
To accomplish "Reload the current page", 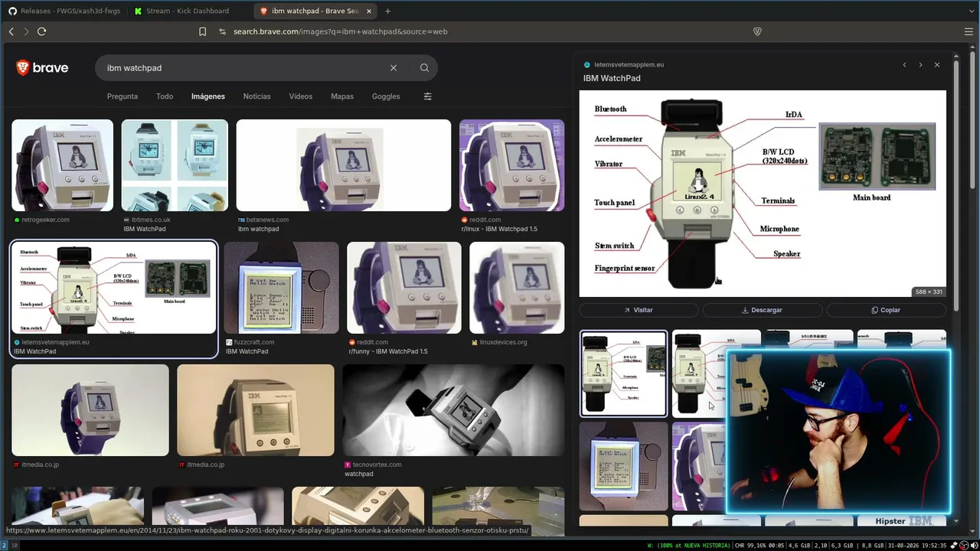I will pos(42,31).
